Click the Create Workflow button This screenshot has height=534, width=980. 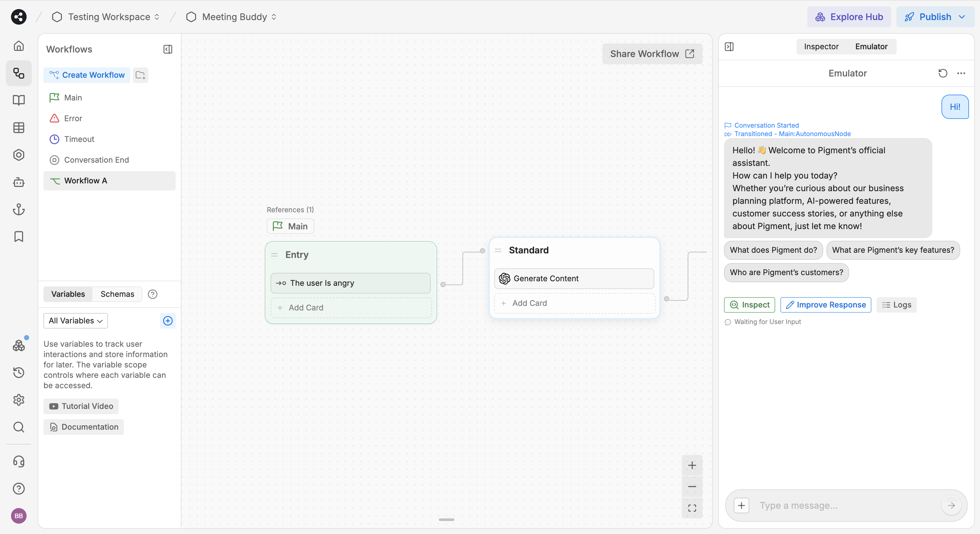pyautogui.click(x=86, y=75)
